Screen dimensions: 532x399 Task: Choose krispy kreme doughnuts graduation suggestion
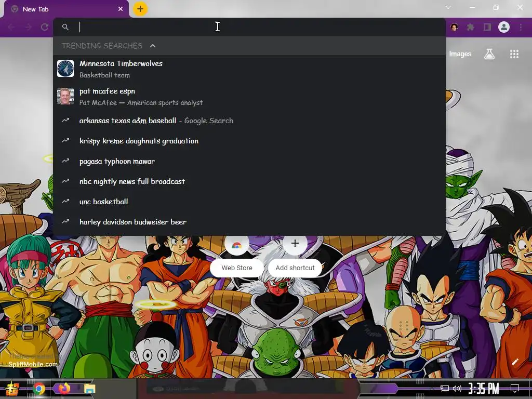tap(249, 141)
